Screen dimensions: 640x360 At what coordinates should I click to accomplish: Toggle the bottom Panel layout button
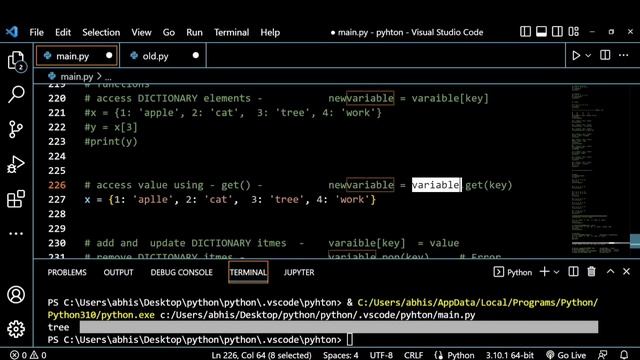541,32
